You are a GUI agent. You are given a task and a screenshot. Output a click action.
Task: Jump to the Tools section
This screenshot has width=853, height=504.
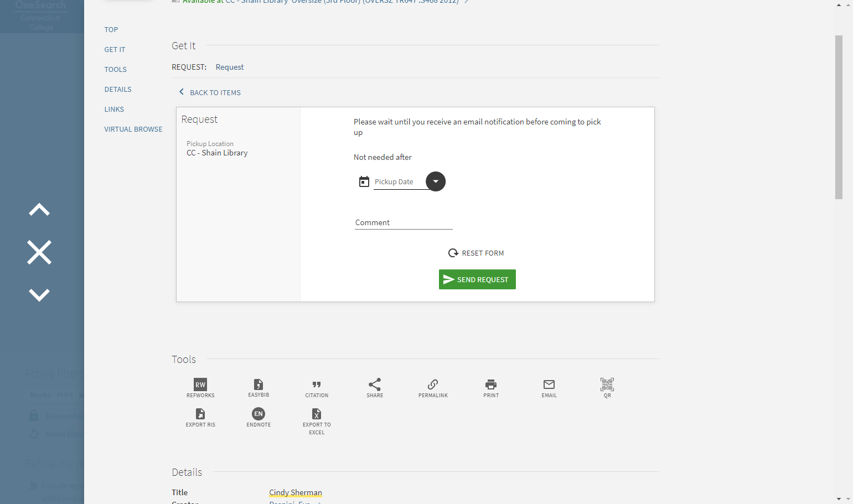(116, 70)
